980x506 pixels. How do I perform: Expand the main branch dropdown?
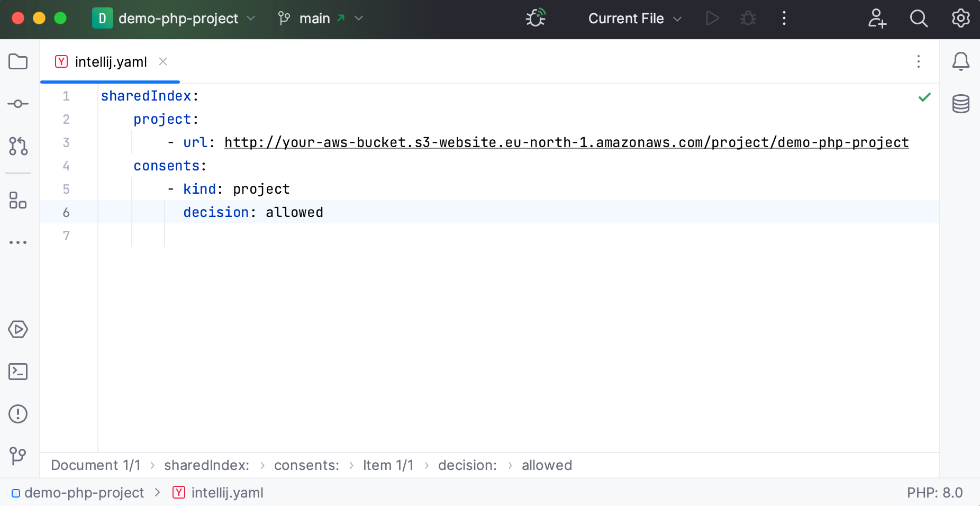[x=359, y=18]
